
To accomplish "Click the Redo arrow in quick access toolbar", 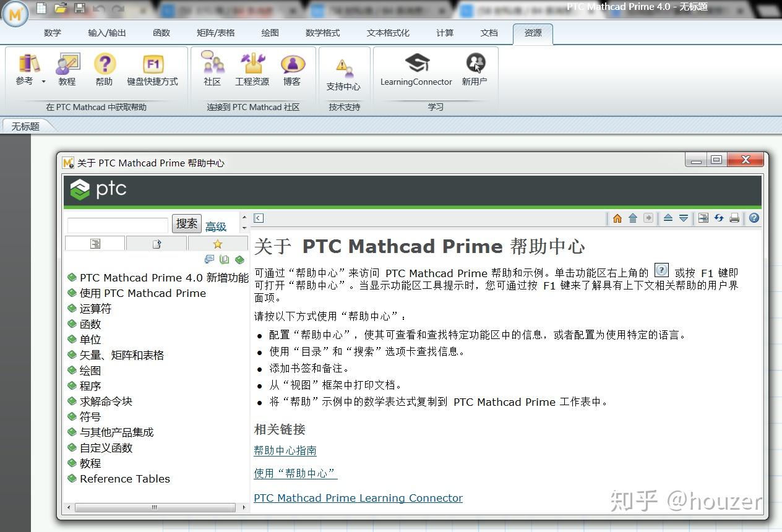I will tap(118, 9).
